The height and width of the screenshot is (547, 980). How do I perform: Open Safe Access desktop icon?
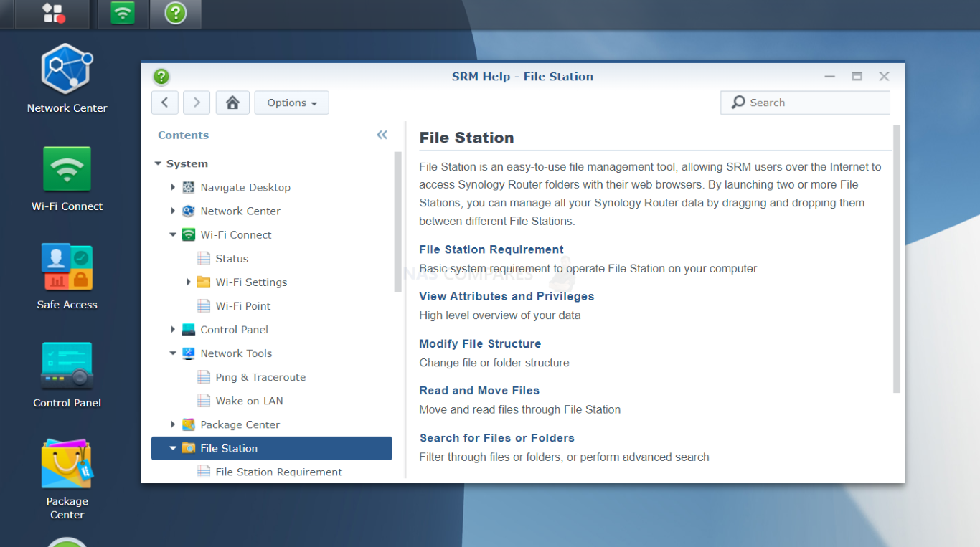click(x=67, y=277)
